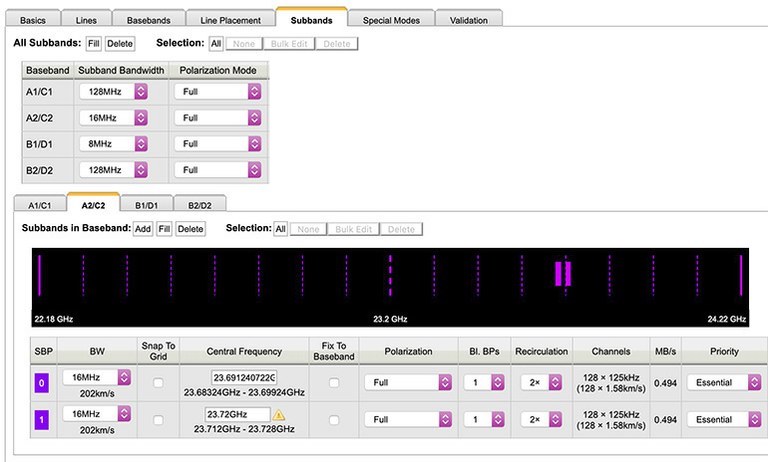Image resolution: width=768 pixels, height=462 pixels.
Task: Check Fix To Baseband for subband 0
Action: pos(334,382)
